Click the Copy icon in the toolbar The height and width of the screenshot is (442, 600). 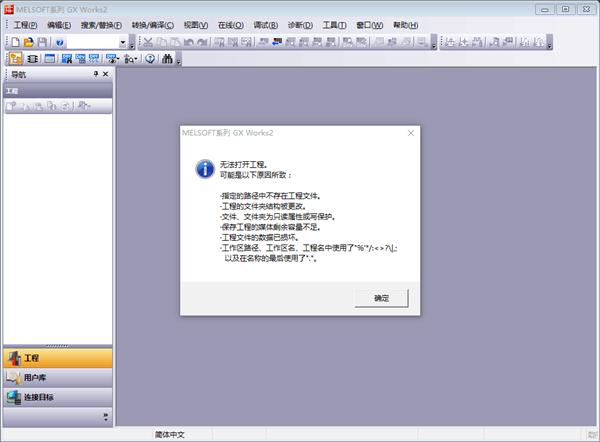162,42
